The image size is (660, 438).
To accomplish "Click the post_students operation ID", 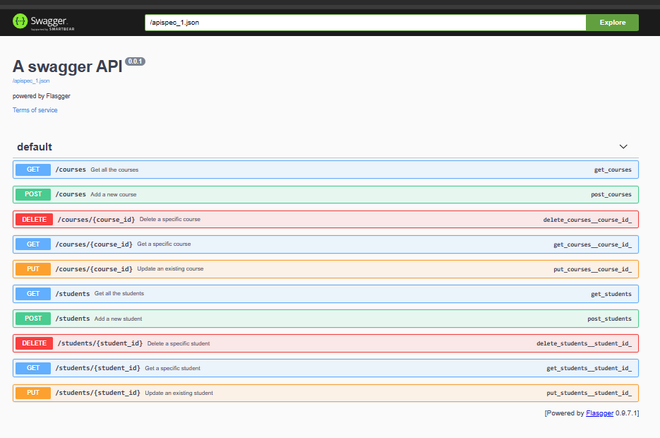I will pyautogui.click(x=609, y=319).
